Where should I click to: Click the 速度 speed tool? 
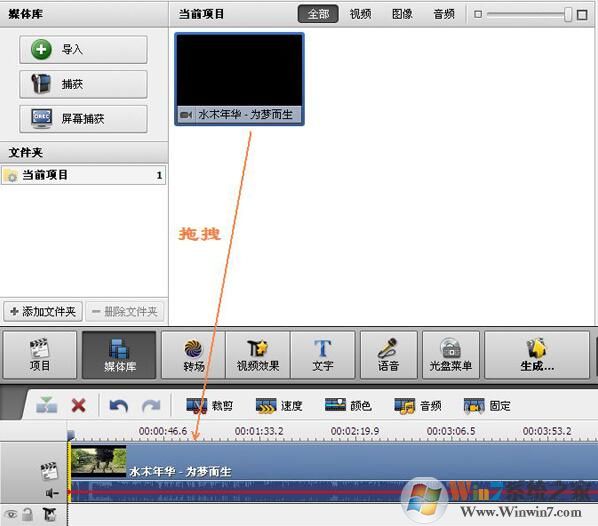click(279, 406)
